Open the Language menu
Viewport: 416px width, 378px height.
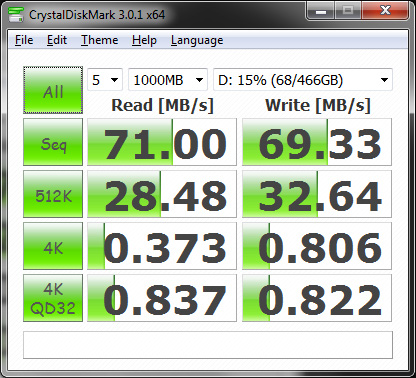click(197, 40)
